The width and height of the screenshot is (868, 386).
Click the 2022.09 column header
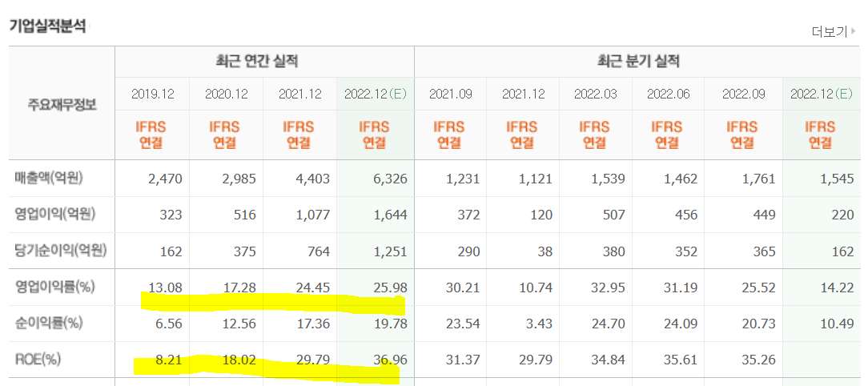[x=742, y=94]
